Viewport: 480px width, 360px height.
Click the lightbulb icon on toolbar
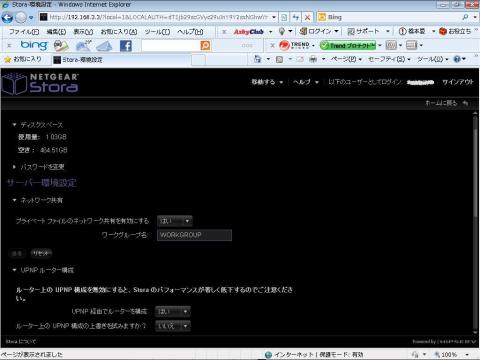(282, 31)
